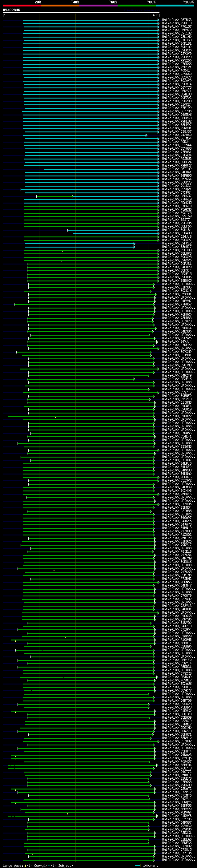Image resolution: width=197 pixels, height=868 pixels.
Task: Click UniRef100_B2J901 label
Action: 177,356
